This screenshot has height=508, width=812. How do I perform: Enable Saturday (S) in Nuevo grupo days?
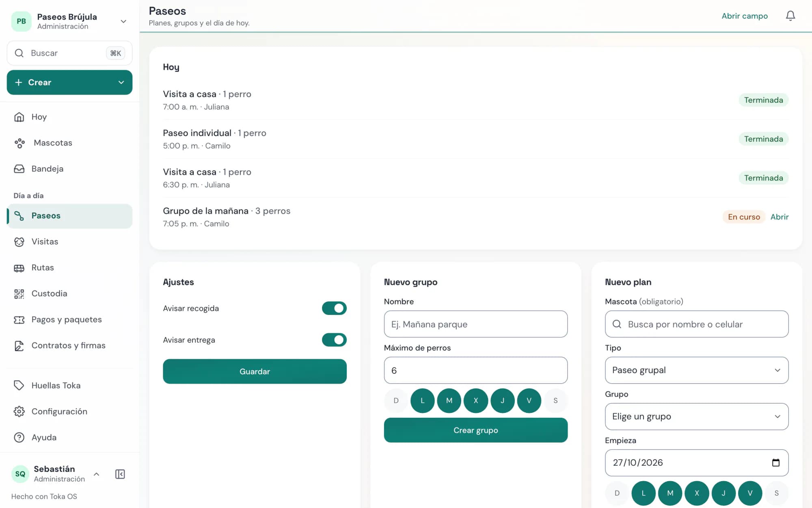(x=555, y=401)
